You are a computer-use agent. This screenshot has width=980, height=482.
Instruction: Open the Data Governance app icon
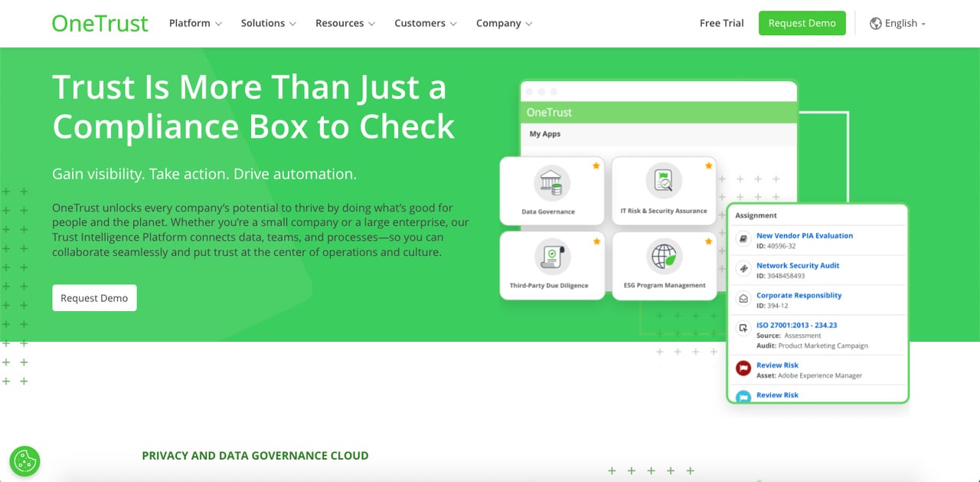[552, 184]
